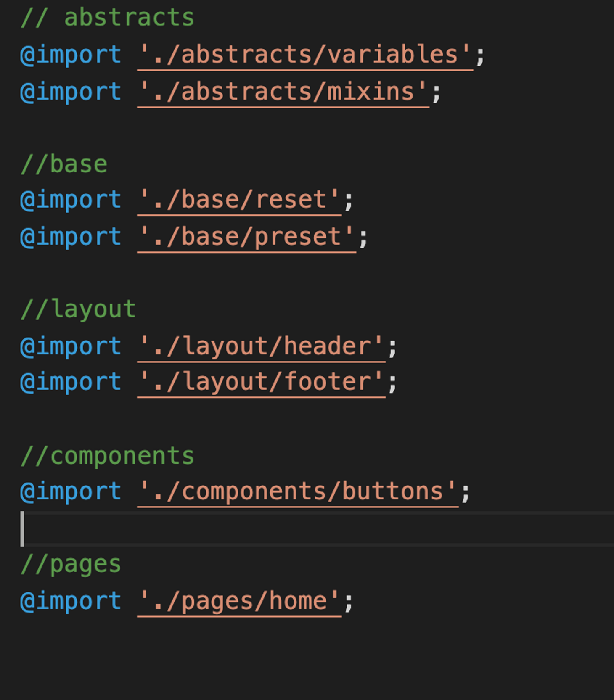Click @import keyword on the buttons line

pos(71,491)
